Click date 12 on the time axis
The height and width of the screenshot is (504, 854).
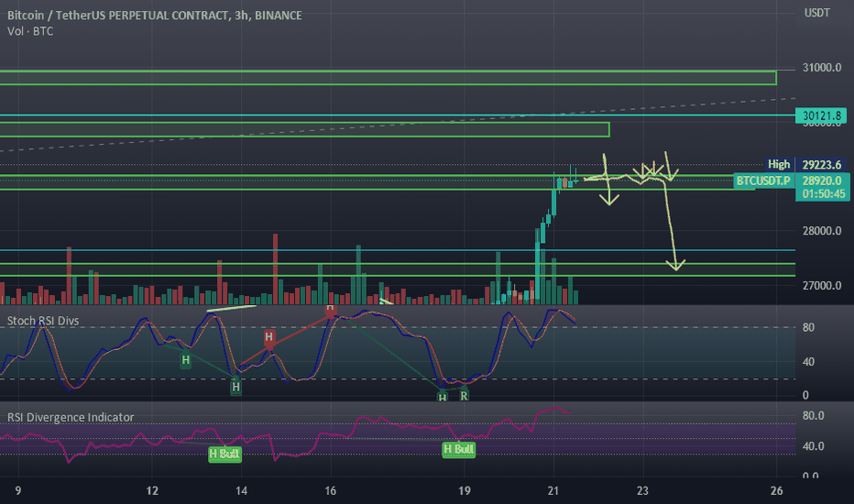click(x=152, y=490)
